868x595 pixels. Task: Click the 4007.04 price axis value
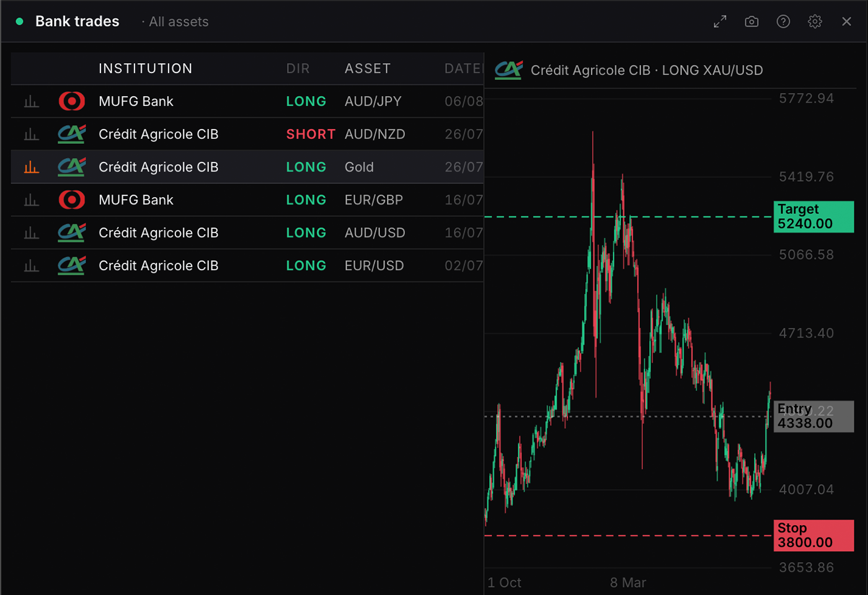(806, 490)
